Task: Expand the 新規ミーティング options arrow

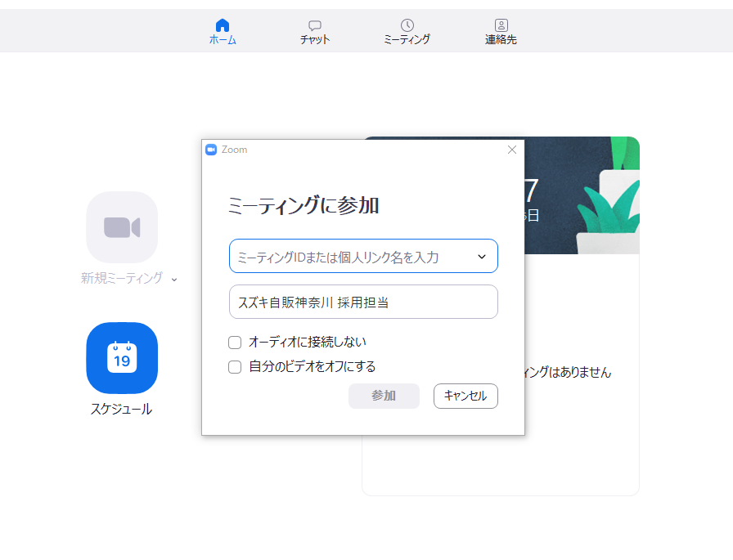Action: (x=174, y=280)
